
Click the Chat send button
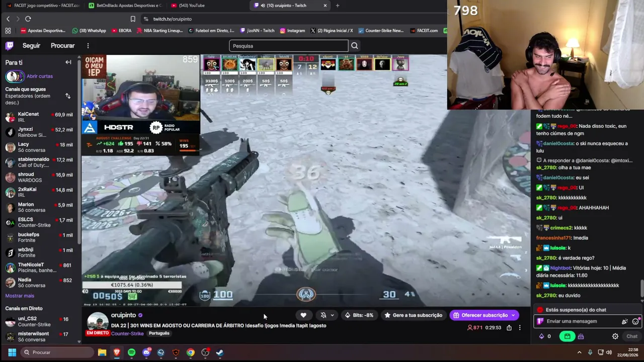(632, 336)
